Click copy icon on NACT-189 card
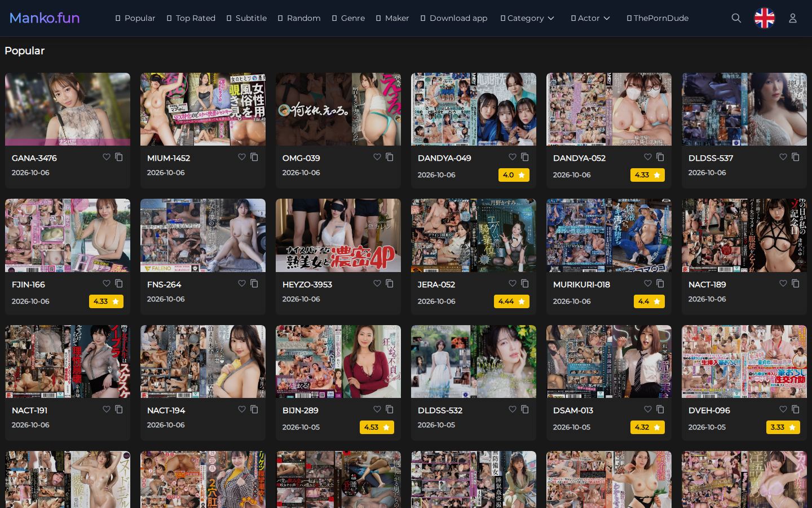The width and height of the screenshot is (812, 508). pyautogui.click(x=796, y=283)
